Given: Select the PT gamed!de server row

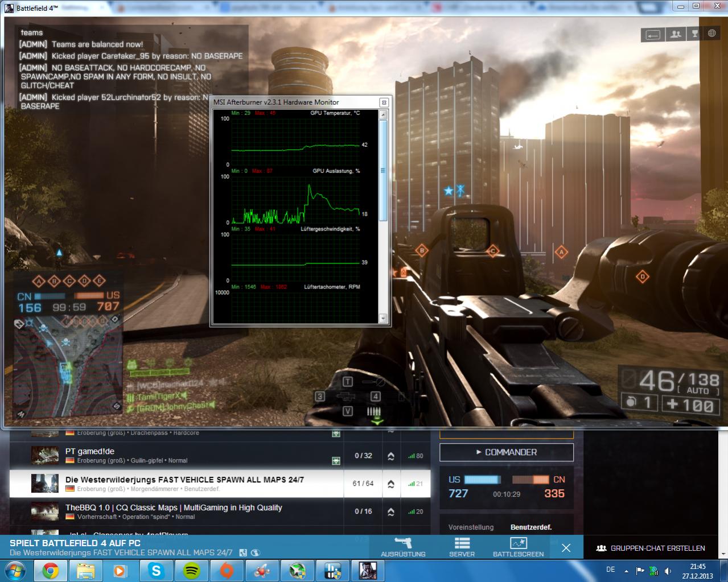Looking at the screenshot, I should (220, 456).
